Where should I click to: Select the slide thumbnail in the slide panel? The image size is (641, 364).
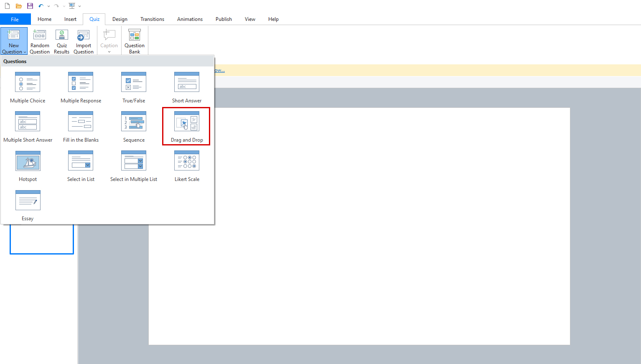coord(42,239)
